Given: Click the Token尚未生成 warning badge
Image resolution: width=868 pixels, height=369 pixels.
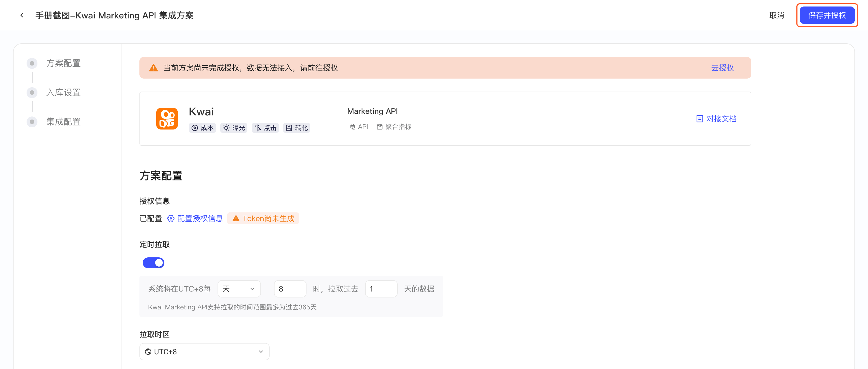Looking at the screenshot, I should (263, 219).
